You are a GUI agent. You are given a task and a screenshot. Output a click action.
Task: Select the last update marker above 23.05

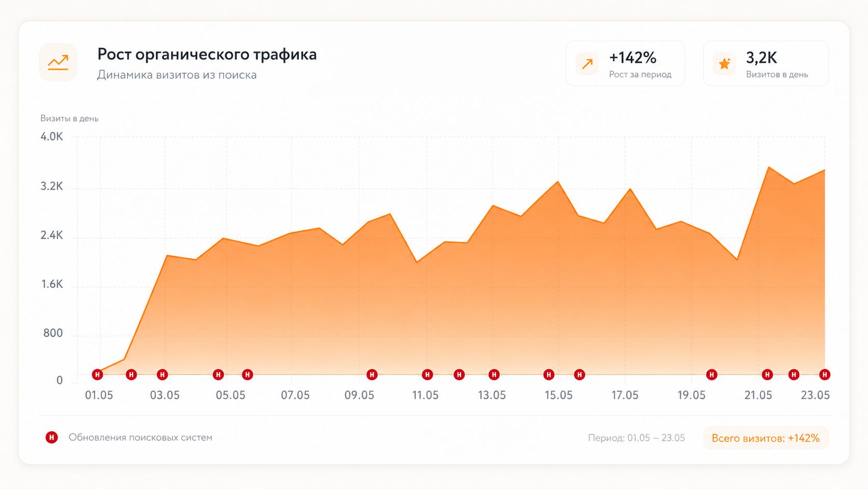click(824, 375)
